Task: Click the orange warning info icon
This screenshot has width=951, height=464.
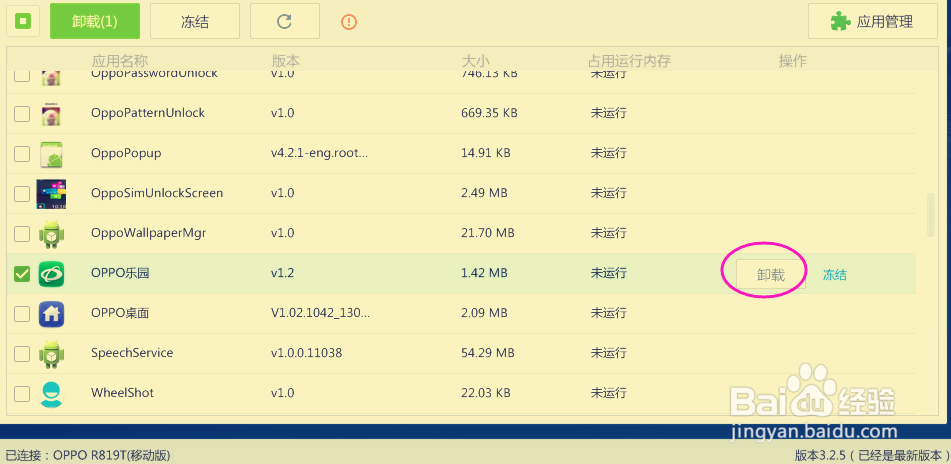Action: [349, 22]
